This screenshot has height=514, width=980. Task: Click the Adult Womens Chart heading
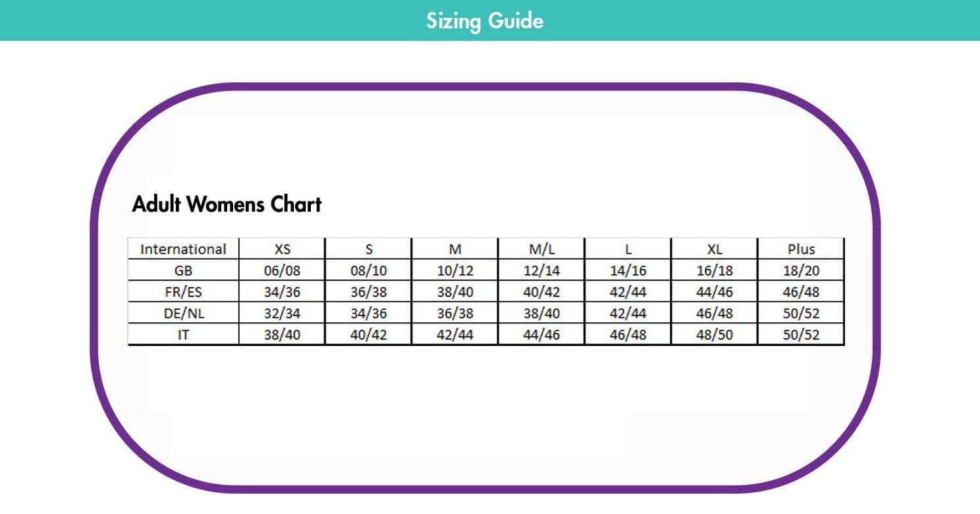click(227, 204)
